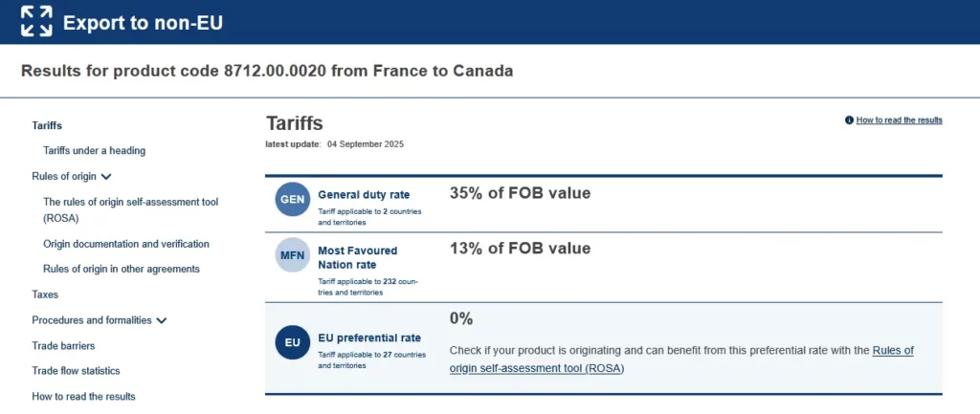Screen dimensions: 980x414
Task: Open How to read the results in sidebar
Action: tap(83, 396)
